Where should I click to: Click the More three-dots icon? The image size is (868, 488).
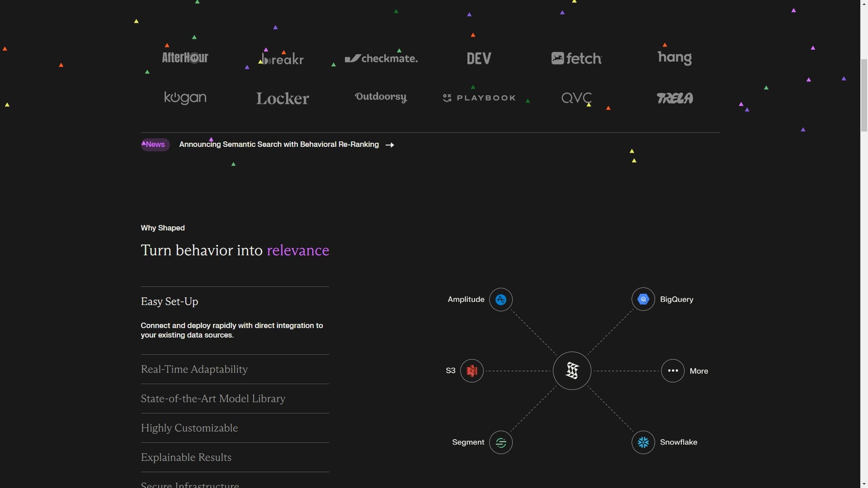pyautogui.click(x=673, y=371)
